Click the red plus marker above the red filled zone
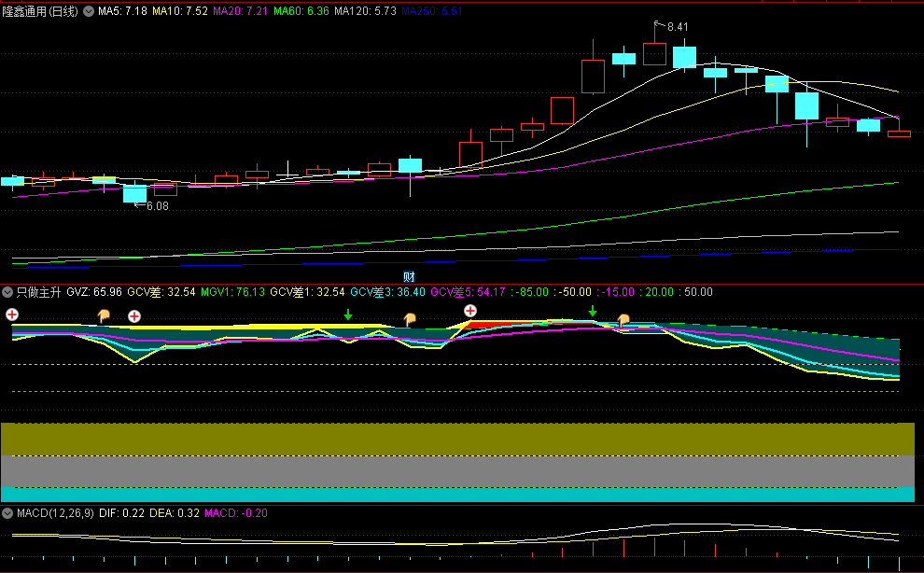 [469, 311]
